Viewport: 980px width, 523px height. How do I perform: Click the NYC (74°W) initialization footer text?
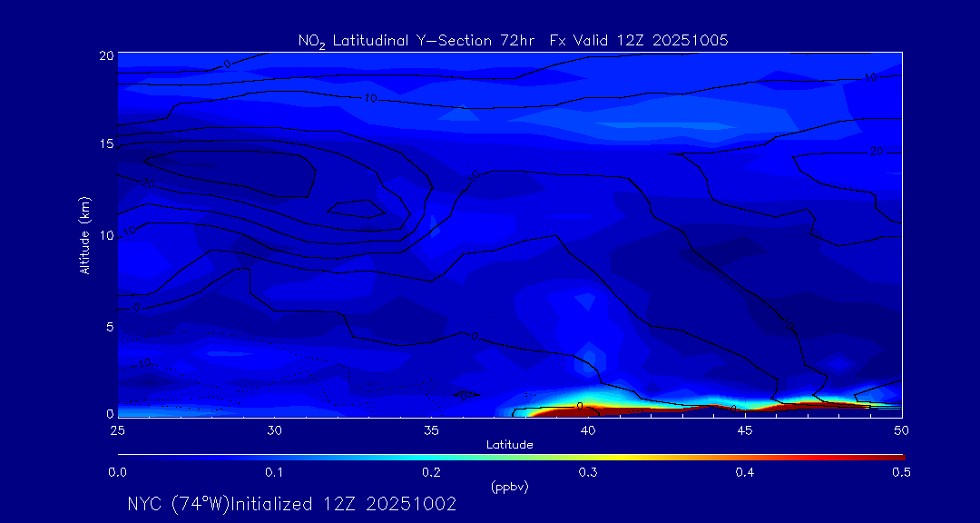tap(291, 504)
